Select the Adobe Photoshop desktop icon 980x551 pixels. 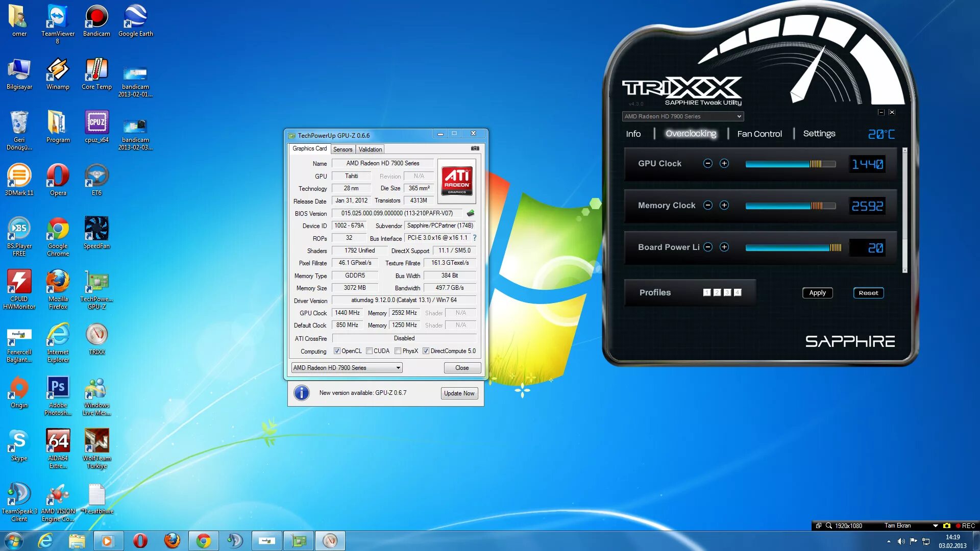click(x=58, y=395)
